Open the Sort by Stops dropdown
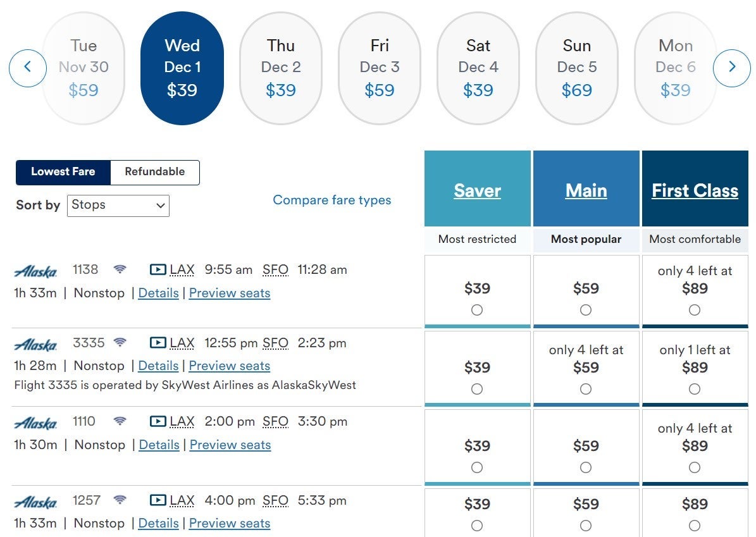Image resolution: width=756 pixels, height=537 pixels. click(118, 205)
